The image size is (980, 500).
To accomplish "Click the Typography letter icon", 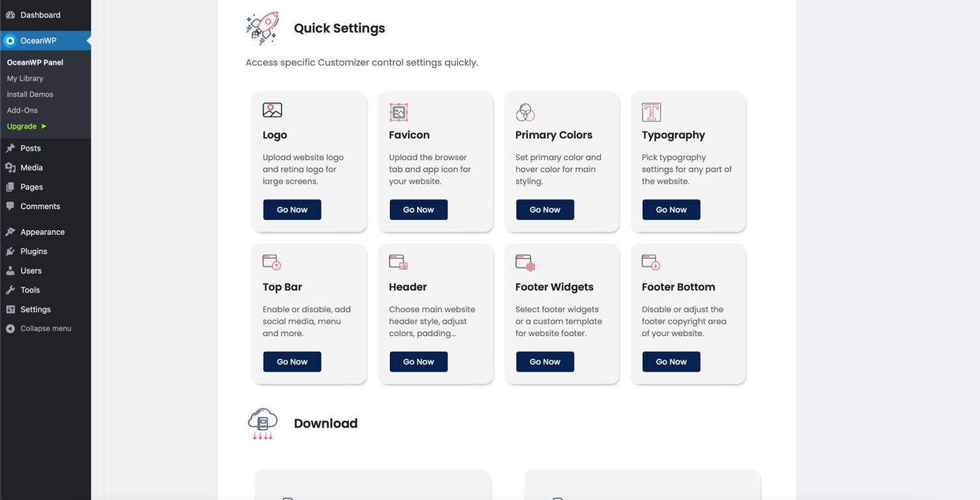I will click(x=651, y=112).
